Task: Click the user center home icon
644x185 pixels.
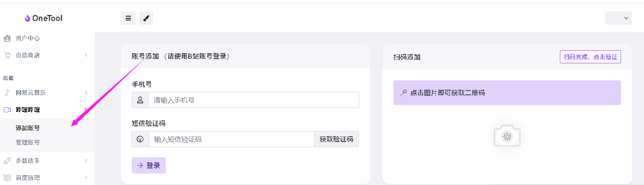Action: pyautogui.click(x=7, y=38)
